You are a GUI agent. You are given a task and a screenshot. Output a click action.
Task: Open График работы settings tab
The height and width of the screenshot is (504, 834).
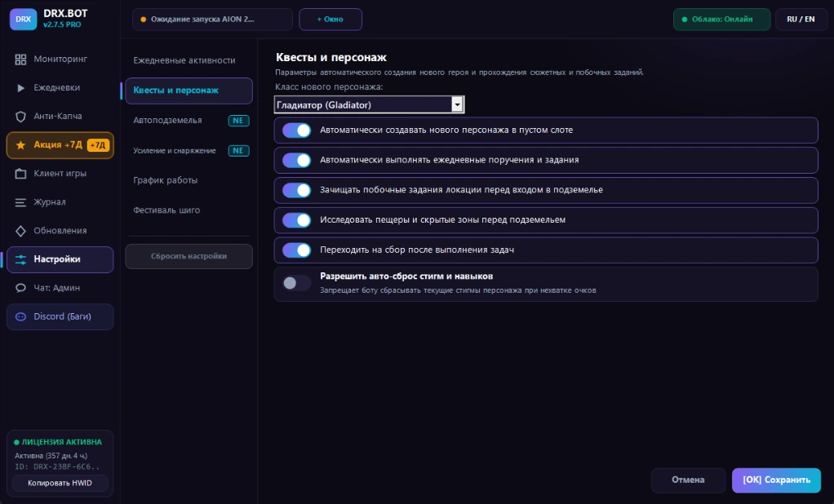click(189, 181)
